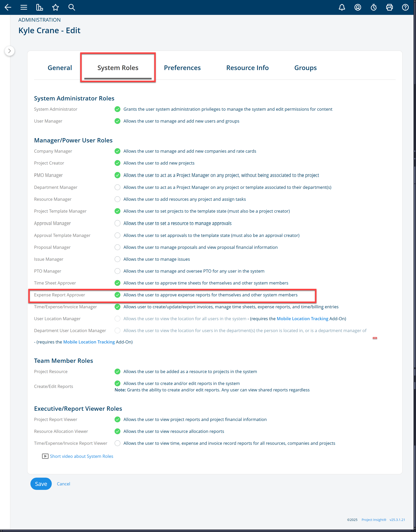Toggle the Time/Expense/Invoice Manager role
The width and height of the screenshot is (416, 532).
click(117, 307)
